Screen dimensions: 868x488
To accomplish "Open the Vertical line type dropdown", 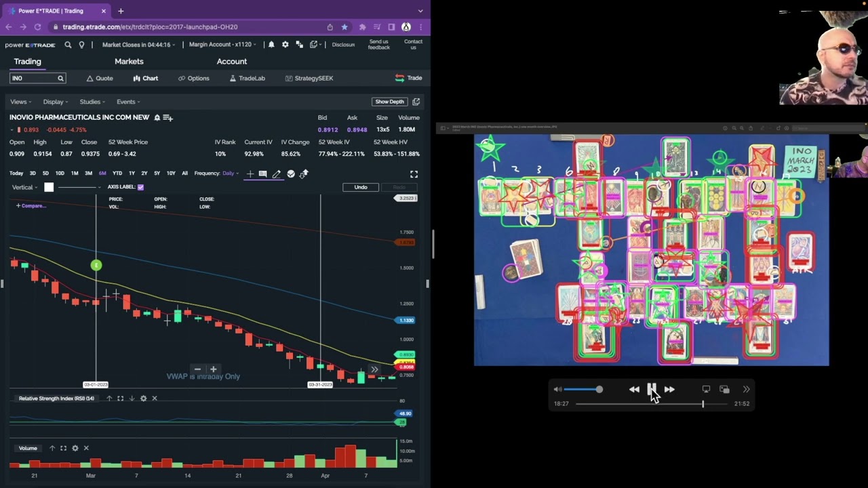I will pyautogui.click(x=25, y=187).
